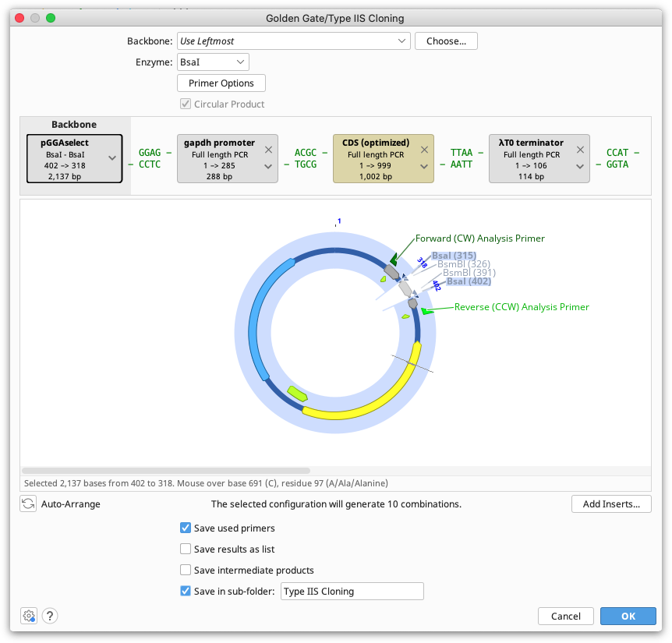Click the Reverse analysis primer arrow on map
Viewport: 672px width, 643px height.
(427, 311)
